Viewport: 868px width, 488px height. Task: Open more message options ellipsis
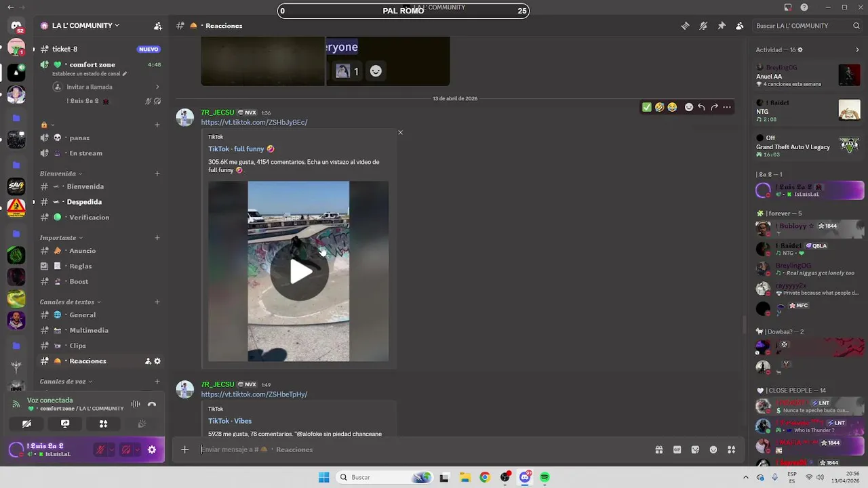click(x=727, y=107)
